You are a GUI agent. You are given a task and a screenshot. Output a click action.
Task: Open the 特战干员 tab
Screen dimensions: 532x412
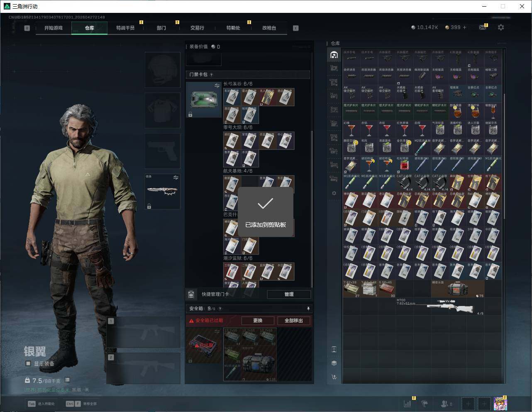pyautogui.click(x=125, y=28)
